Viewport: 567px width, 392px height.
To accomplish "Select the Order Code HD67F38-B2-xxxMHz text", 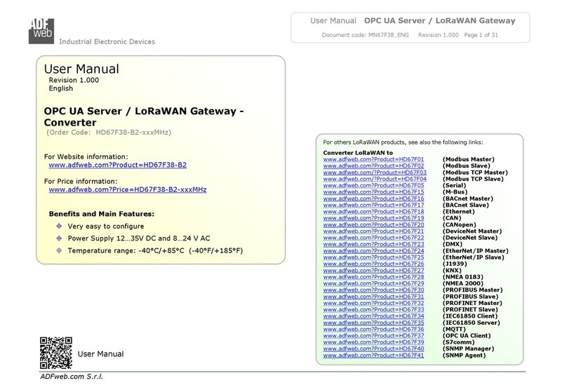I will 109,133.
